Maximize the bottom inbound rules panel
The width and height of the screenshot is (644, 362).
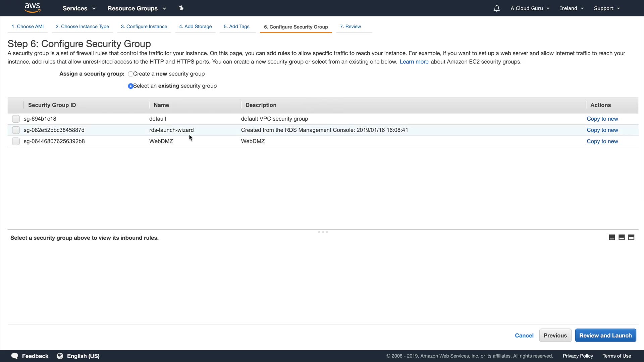[x=631, y=237]
